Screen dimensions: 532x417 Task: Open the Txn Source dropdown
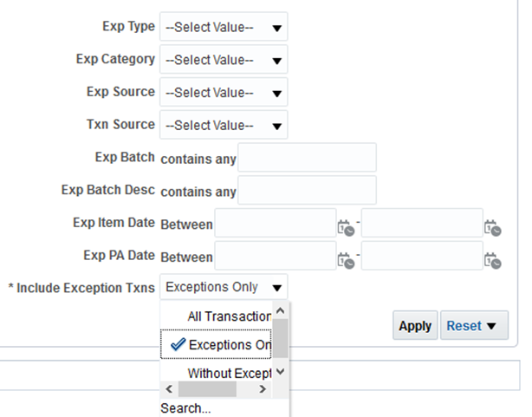pyautogui.click(x=224, y=125)
